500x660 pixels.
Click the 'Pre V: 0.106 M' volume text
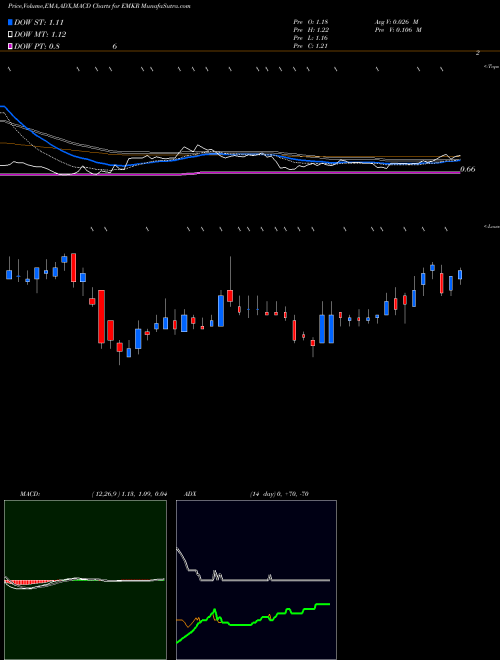(398, 30)
